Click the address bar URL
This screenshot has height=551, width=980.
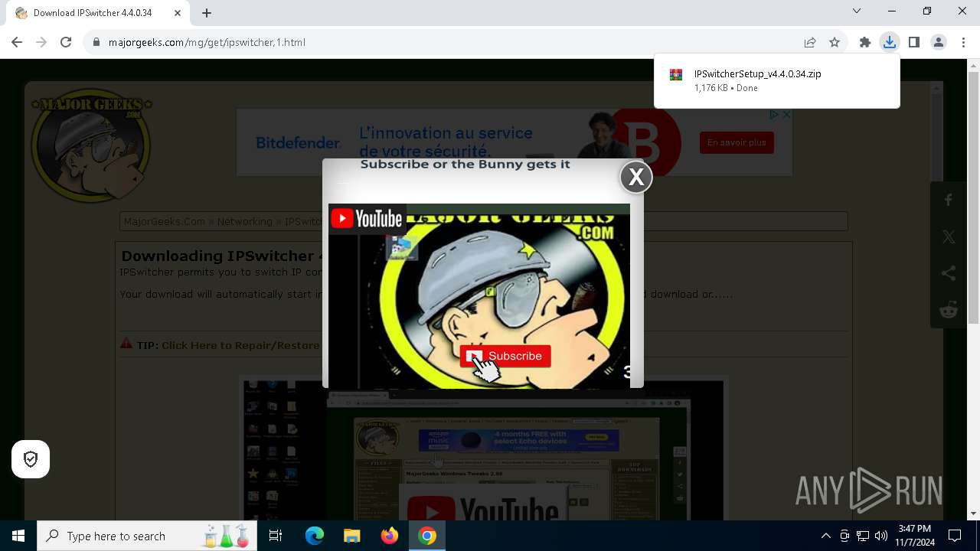[x=207, y=42]
